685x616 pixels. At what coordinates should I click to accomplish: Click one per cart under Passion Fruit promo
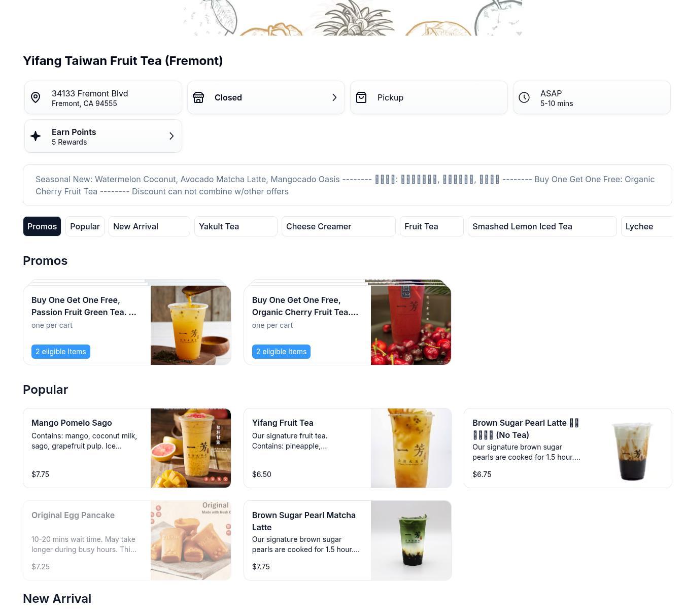click(x=52, y=325)
